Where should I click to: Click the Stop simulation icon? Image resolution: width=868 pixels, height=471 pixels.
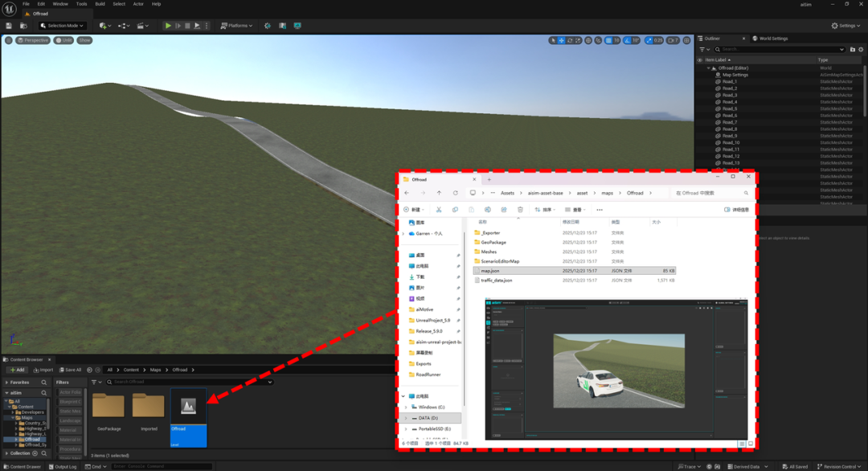[187, 26]
